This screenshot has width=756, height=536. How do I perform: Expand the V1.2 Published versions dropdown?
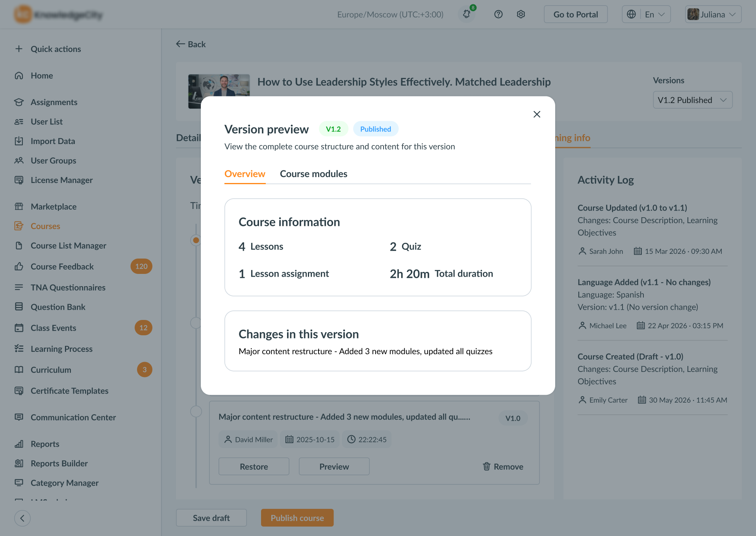click(693, 100)
